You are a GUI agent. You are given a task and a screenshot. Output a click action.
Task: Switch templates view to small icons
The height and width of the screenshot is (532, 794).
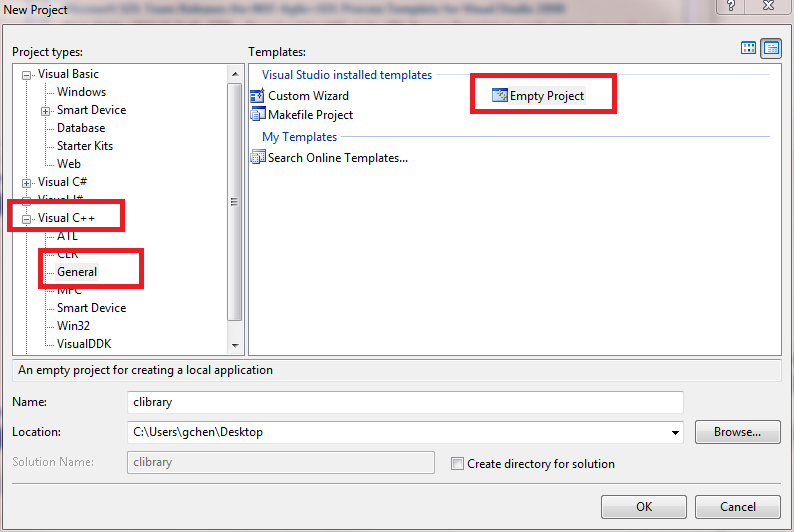point(771,48)
